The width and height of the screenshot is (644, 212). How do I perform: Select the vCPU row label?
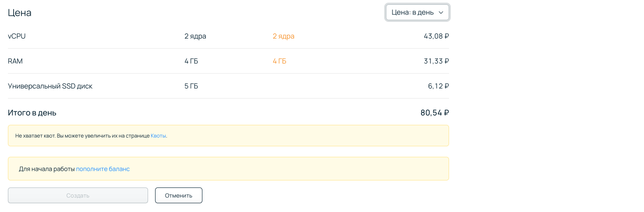click(x=17, y=36)
